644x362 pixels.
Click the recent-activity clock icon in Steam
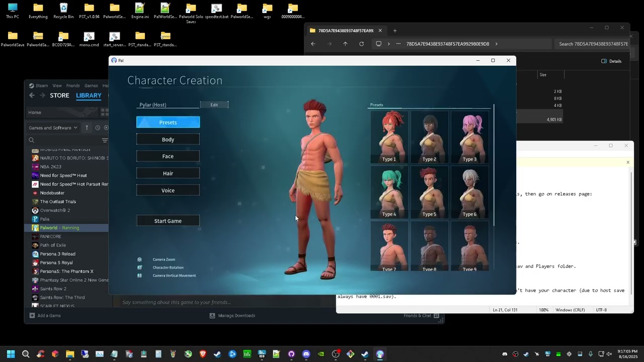click(x=98, y=128)
